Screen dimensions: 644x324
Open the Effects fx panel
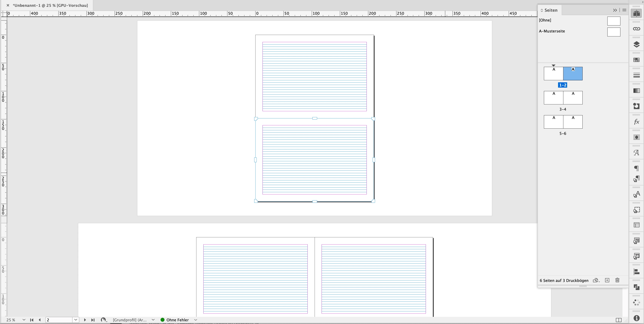pyautogui.click(x=636, y=122)
